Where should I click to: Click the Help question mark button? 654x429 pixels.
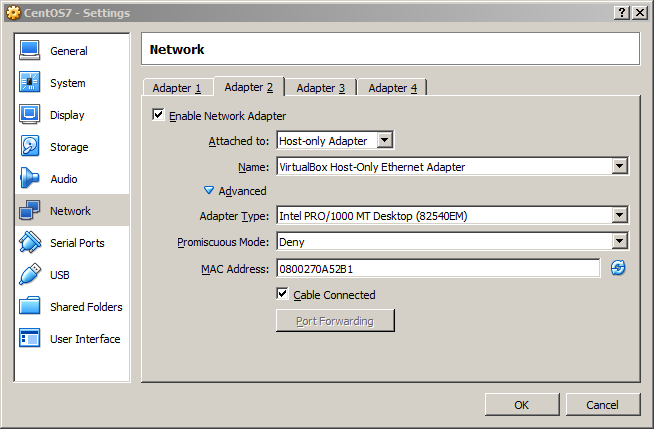coord(621,13)
